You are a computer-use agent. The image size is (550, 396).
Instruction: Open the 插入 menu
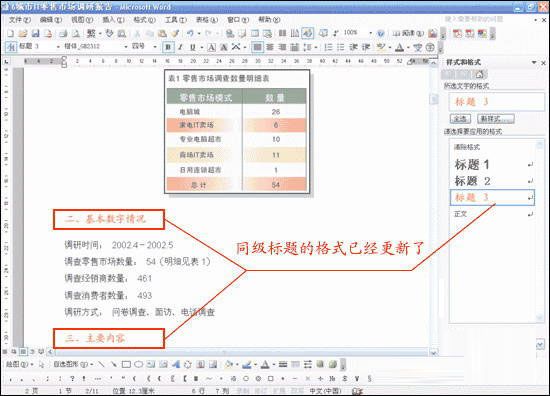tap(113, 20)
